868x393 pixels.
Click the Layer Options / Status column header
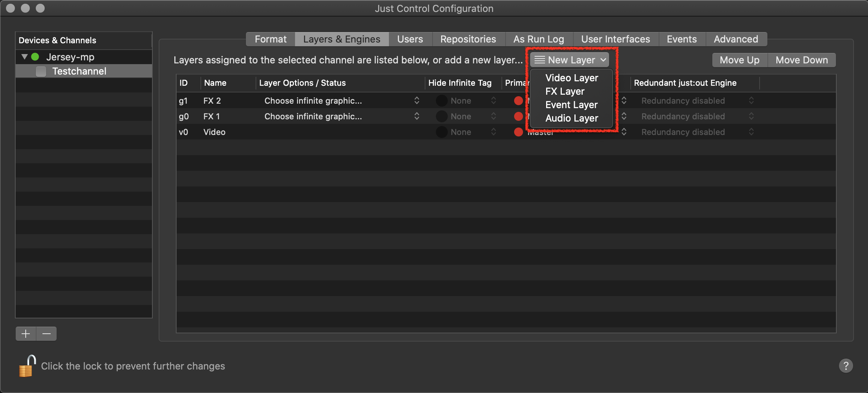click(340, 83)
